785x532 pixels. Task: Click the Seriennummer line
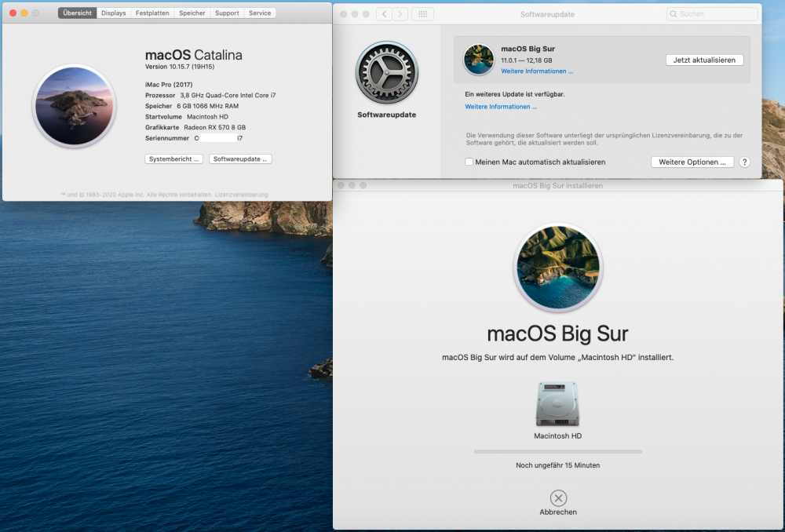click(194, 138)
